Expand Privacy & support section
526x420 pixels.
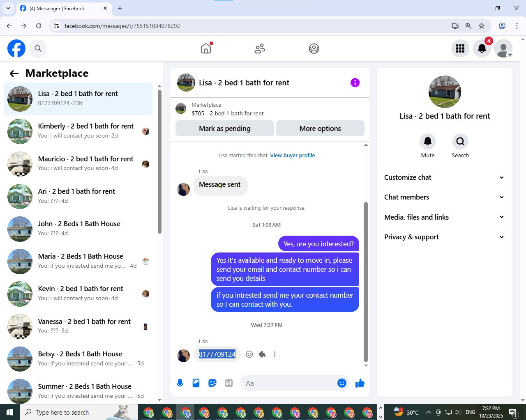[x=444, y=237]
